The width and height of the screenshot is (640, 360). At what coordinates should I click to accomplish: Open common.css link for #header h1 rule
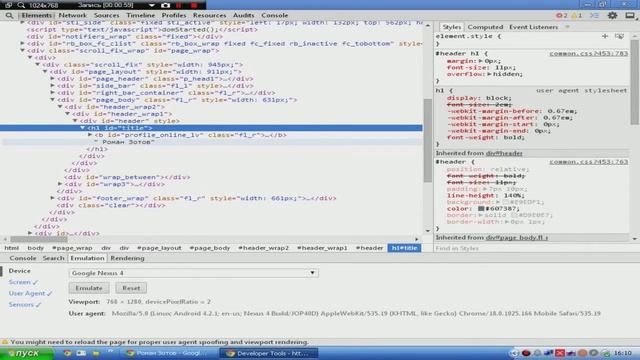click(x=588, y=53)
